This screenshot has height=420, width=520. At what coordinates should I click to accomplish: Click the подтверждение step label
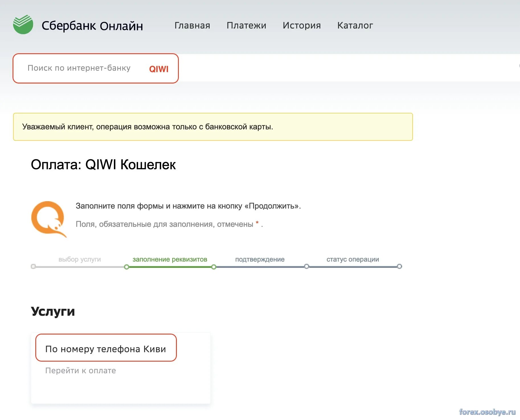tap(260, 259)
